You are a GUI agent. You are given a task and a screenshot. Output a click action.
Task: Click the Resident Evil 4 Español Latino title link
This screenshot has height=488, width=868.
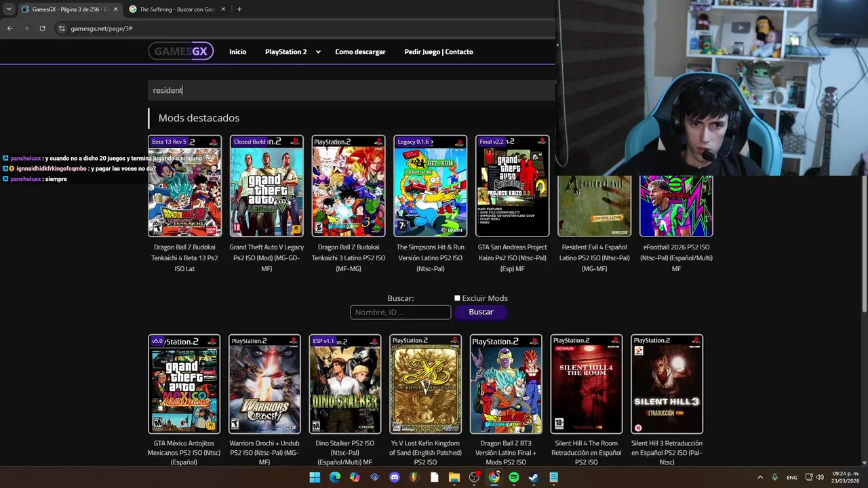(594, 258)
